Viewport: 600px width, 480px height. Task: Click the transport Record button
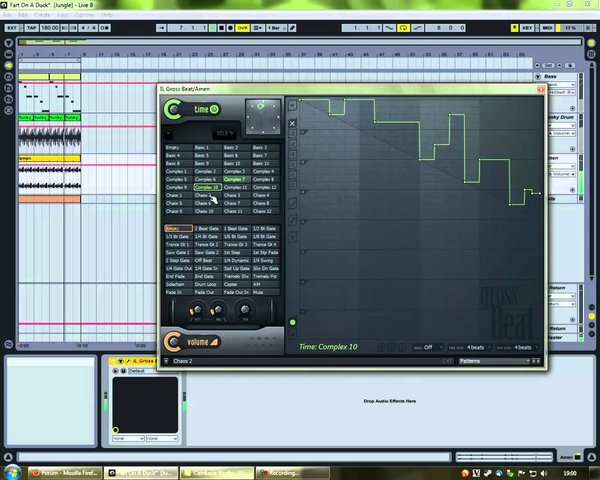point(230,28)
